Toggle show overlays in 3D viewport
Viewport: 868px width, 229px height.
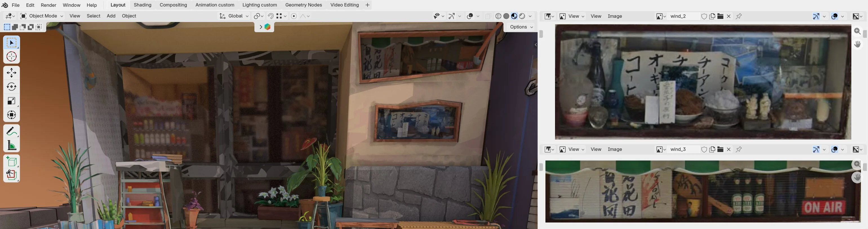click(x=470, y=16)
